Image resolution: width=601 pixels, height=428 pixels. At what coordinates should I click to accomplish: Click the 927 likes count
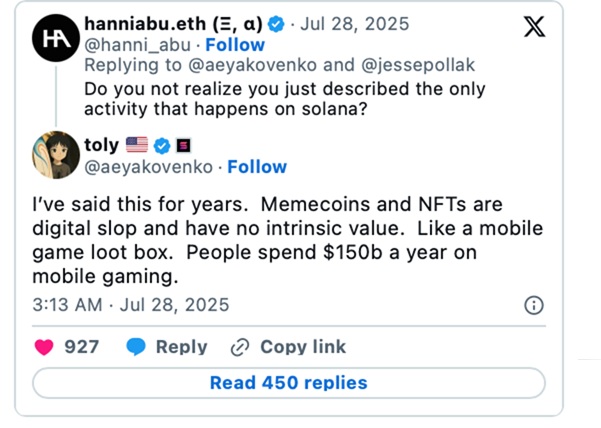pos(82,347)
